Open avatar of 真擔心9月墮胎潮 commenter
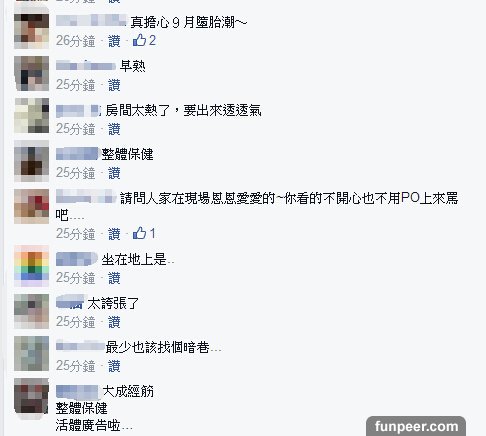The image size is (486, 436). tap(31, 31)
